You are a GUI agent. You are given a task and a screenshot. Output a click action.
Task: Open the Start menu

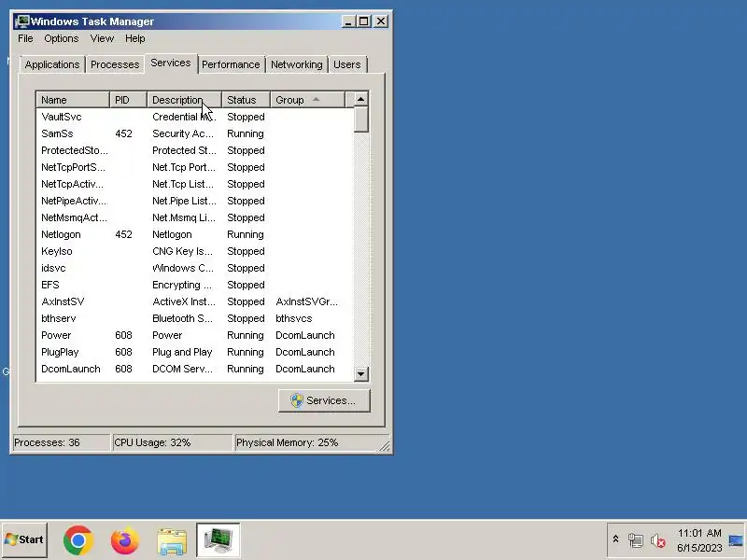click(24, 539)
